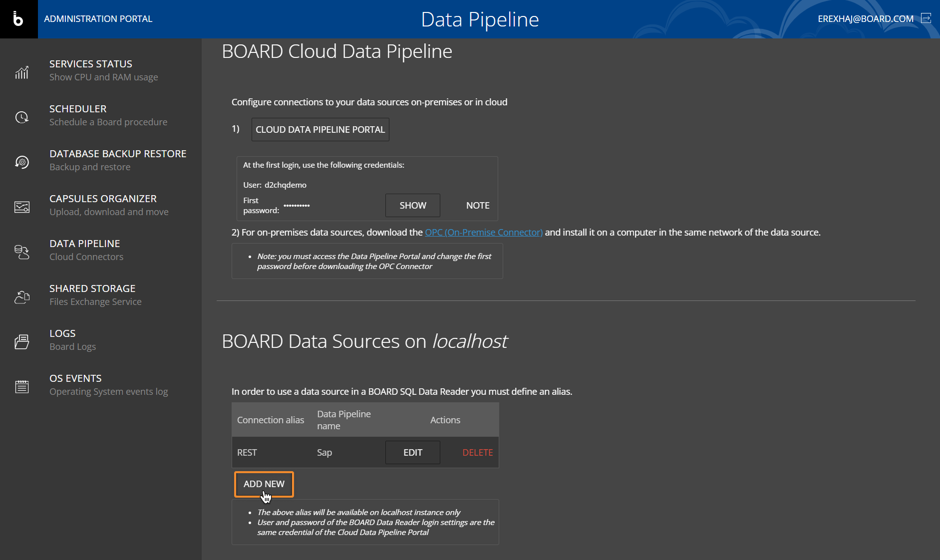The image size is (940, 560).
Task: Click BOARD Data Sources on localhost heading
Action: pyautogui.click(x=365, y=342)
